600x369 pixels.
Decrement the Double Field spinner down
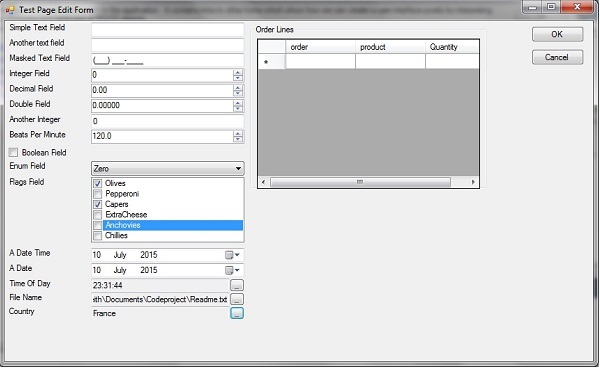[x=238, y=109]
